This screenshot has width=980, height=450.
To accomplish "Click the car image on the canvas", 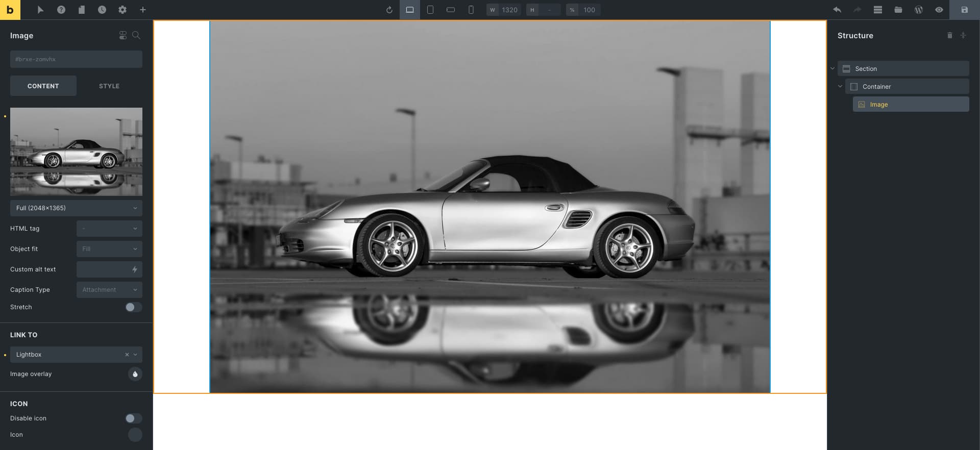I will pos(490,207).
